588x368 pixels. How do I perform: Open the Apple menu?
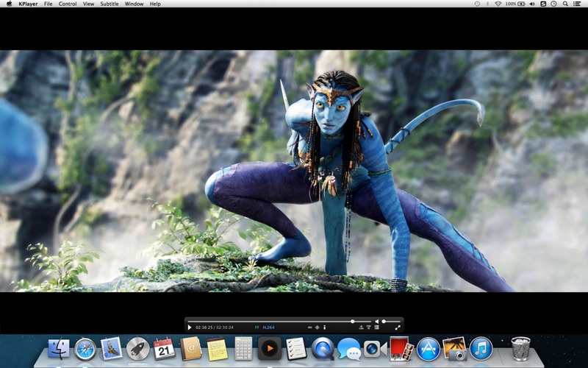point(10,4)
